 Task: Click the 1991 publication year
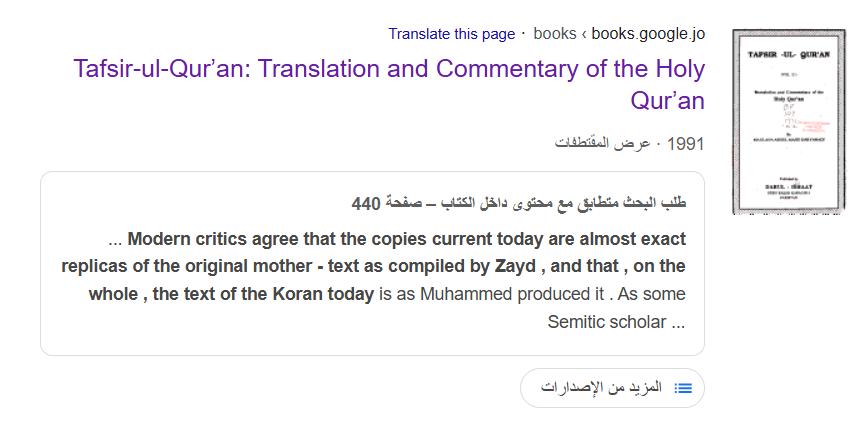(x=685, y=144)
